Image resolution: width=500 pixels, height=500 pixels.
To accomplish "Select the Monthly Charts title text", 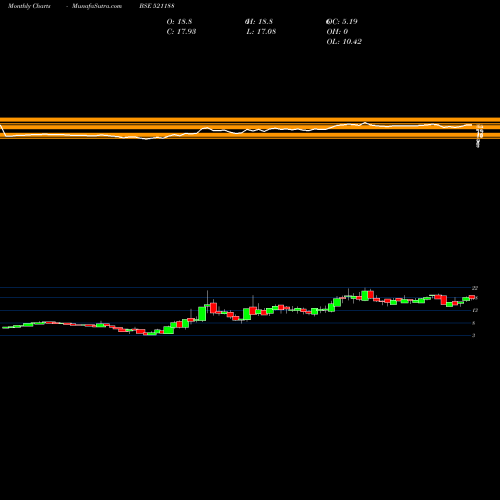I will [x=29, y=6].
